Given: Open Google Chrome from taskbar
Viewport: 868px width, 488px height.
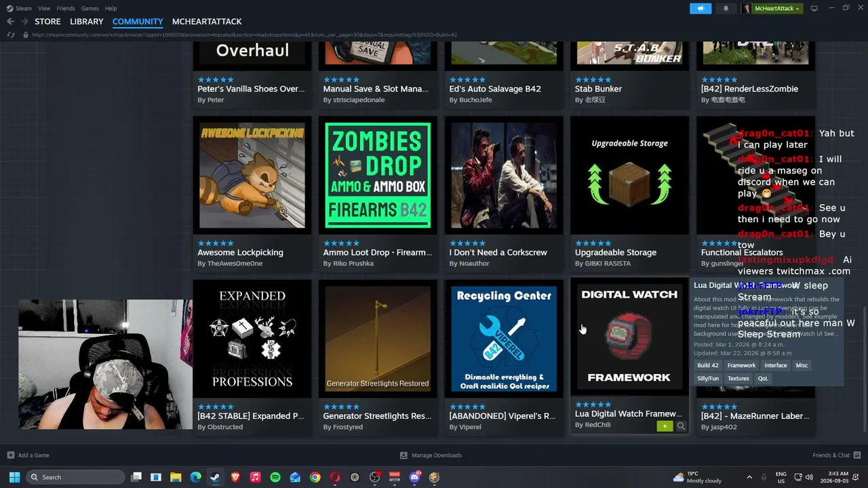Looking at the screenshot, I should (x=315, y=477).
